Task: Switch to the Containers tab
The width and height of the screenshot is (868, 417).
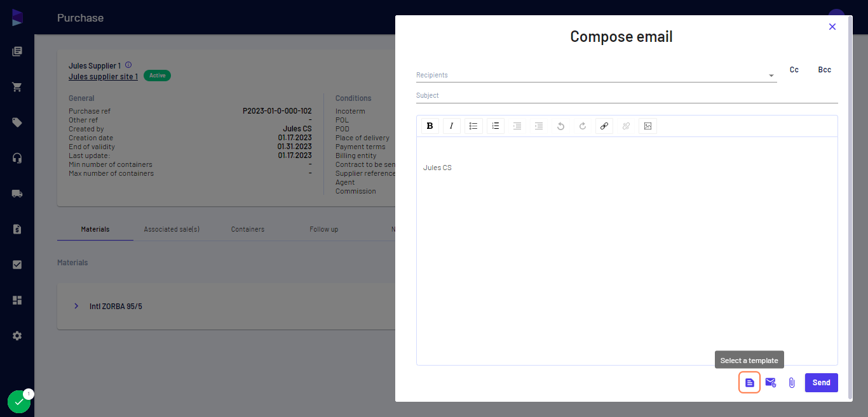Action: click(x=248, y=229)
